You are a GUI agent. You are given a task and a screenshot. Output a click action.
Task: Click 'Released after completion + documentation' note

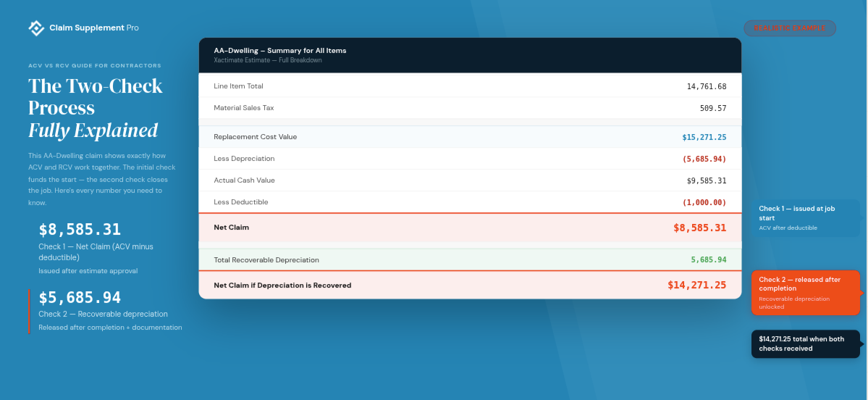pyautogui.click(x=110, y=328)
